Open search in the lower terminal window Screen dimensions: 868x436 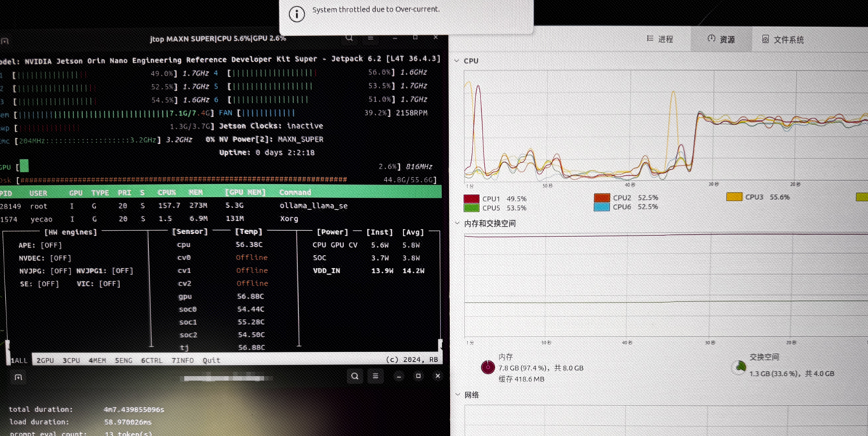[x=354, y=376]
